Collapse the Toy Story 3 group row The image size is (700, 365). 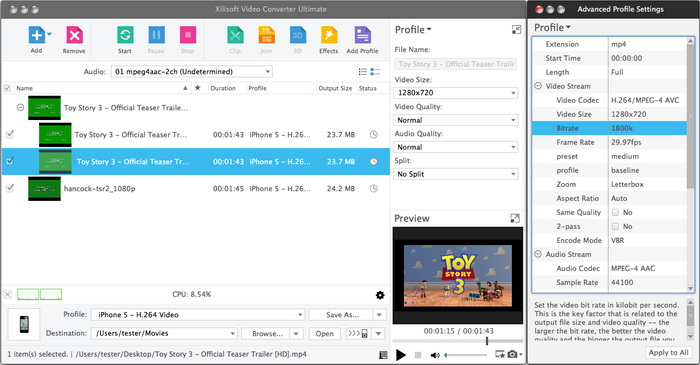20,108
